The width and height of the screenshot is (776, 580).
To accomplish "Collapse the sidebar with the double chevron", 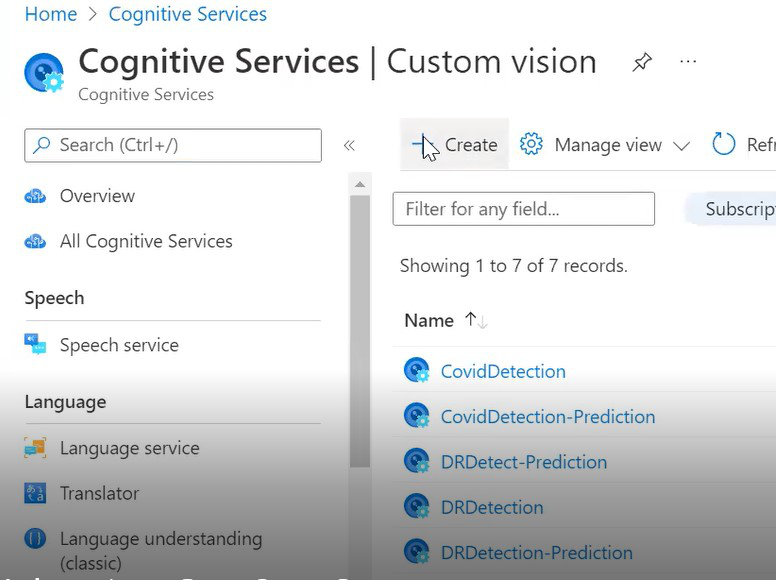I will pyautogui.click(x=349, y=145).
